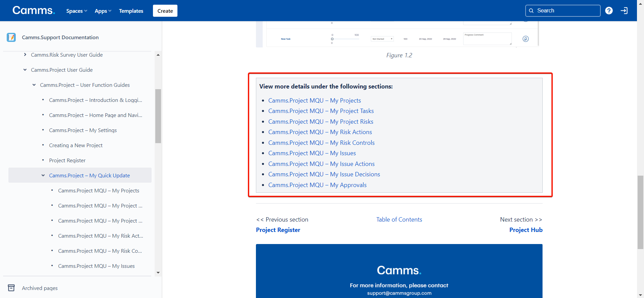
Task: Open the Spaces dropdown menu
Action: [76, 11]
